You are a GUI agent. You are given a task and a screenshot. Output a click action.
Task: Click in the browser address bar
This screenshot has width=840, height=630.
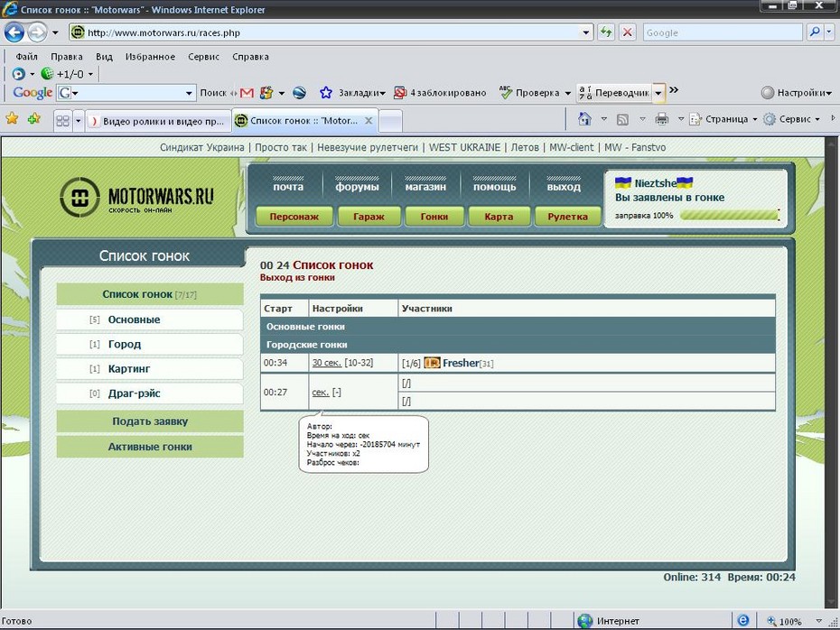tap(334, 32)
